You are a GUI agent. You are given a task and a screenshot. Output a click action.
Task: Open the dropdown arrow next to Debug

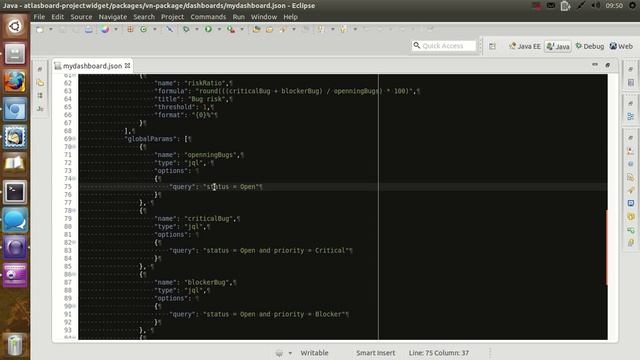click(x=196, y=29)
